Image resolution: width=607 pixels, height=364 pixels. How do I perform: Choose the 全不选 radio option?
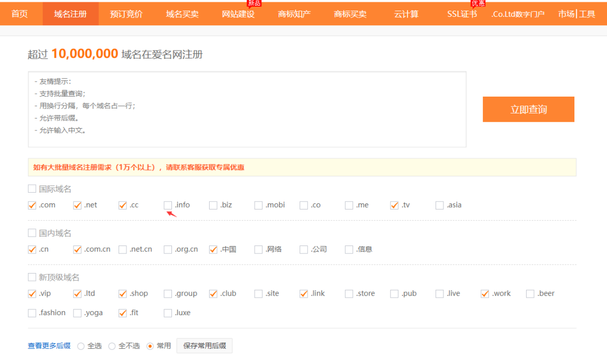tap(112, 346)
